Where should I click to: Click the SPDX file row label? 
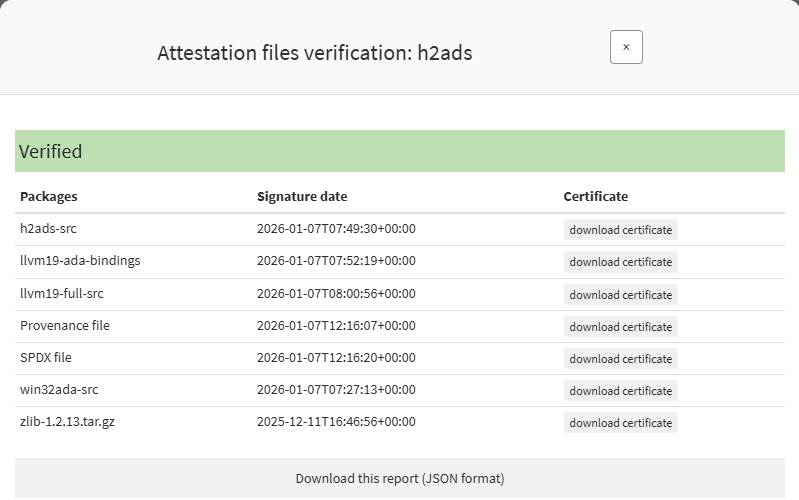(x=46, y=358)
